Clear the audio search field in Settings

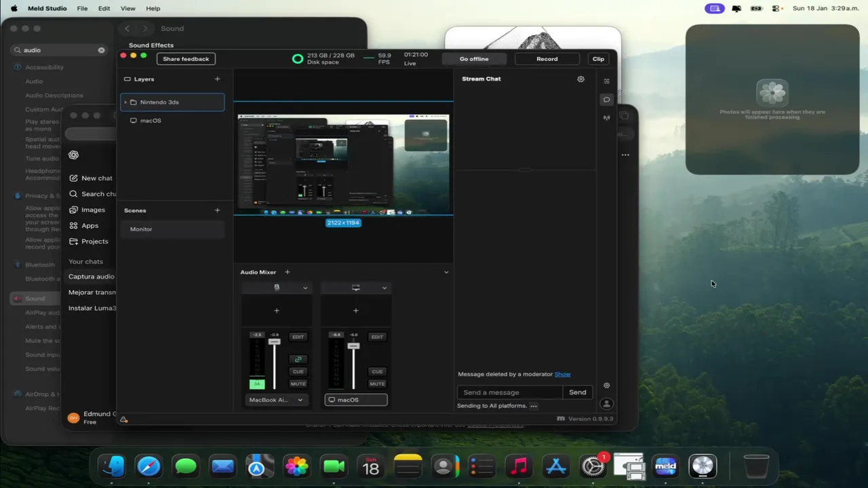(x=101, y=50)
